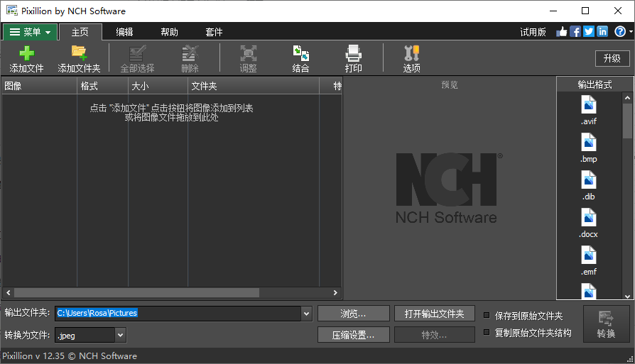The height and width of the screenshot is (364, 635).
Task: Click the LinkedIn share icon
Action: (x=602, y=31)
